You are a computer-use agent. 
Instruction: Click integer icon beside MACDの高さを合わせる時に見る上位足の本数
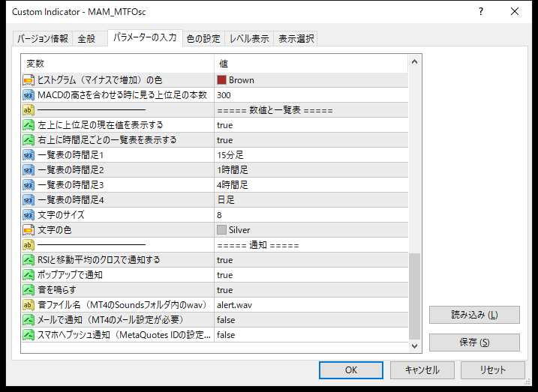point(29,95)
